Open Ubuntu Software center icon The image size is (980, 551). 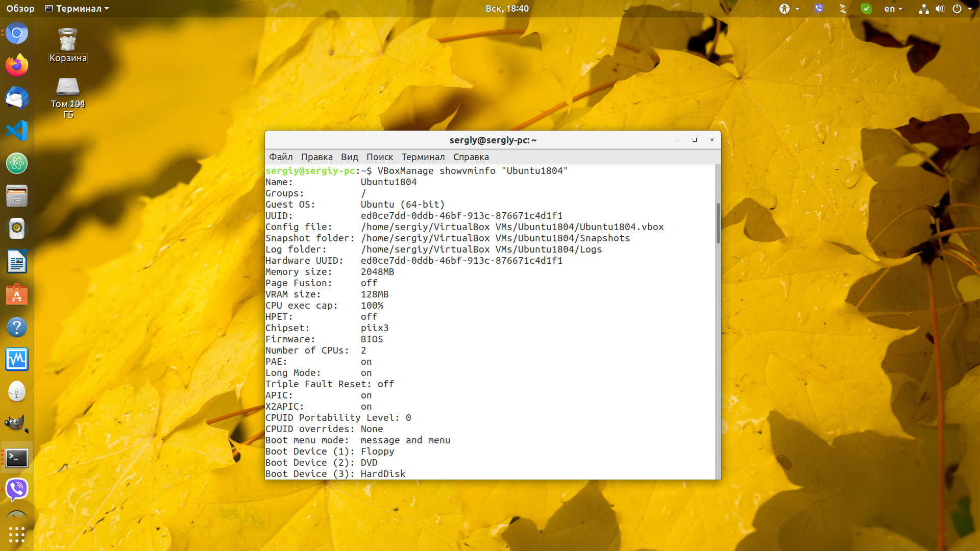17,294
